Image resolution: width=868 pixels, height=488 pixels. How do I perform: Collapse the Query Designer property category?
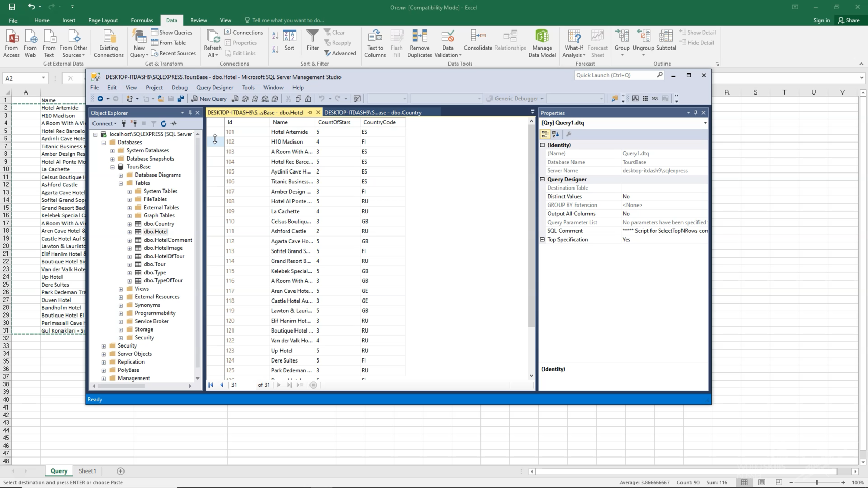coord(542,179)
